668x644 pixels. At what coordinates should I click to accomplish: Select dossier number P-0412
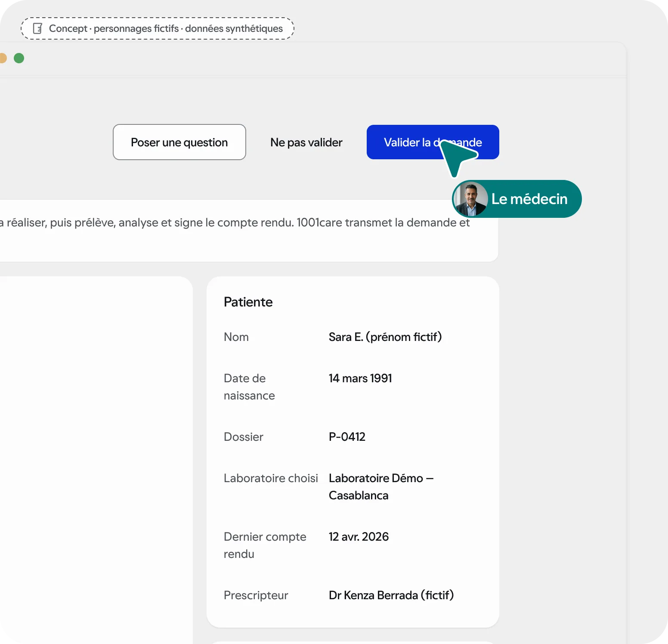[347, 437]
